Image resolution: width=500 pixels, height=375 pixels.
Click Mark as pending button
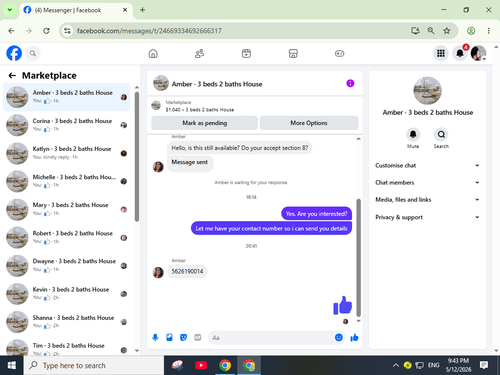click(x=204, y=123)
